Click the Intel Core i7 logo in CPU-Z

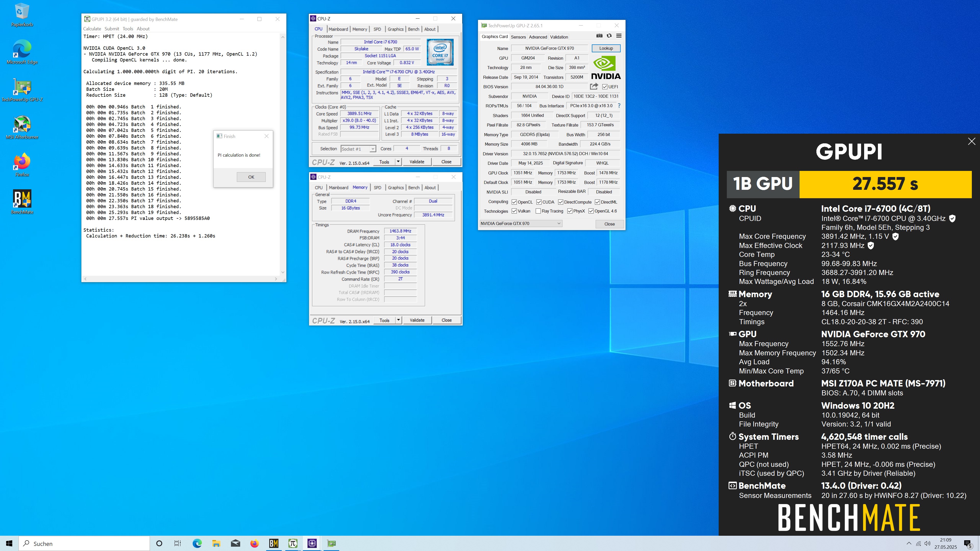pyautogui.click(x=440, y=52)
